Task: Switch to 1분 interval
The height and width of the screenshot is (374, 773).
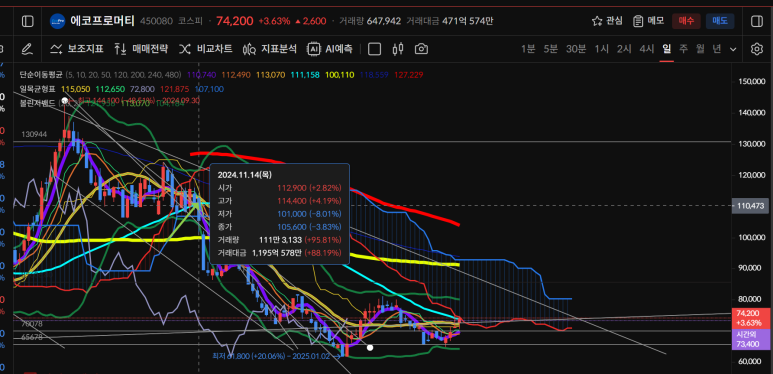Action: coord(527,49)
